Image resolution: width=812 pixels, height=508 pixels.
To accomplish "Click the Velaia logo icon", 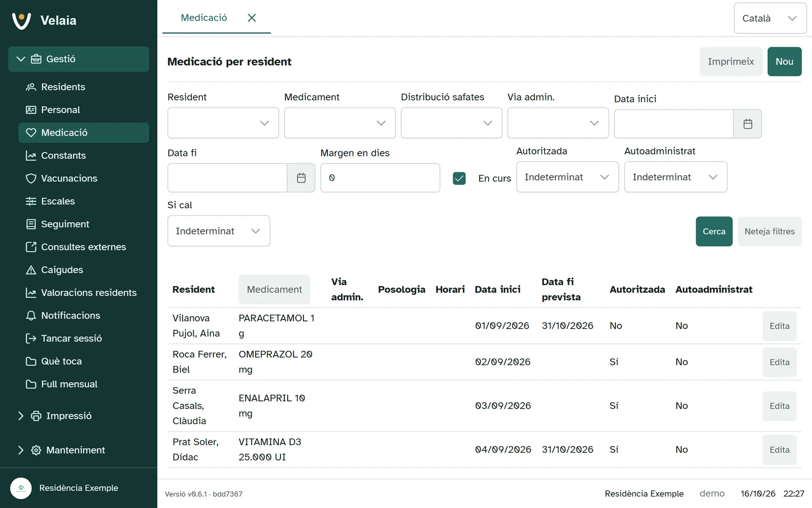I will [x=21, y=20].
